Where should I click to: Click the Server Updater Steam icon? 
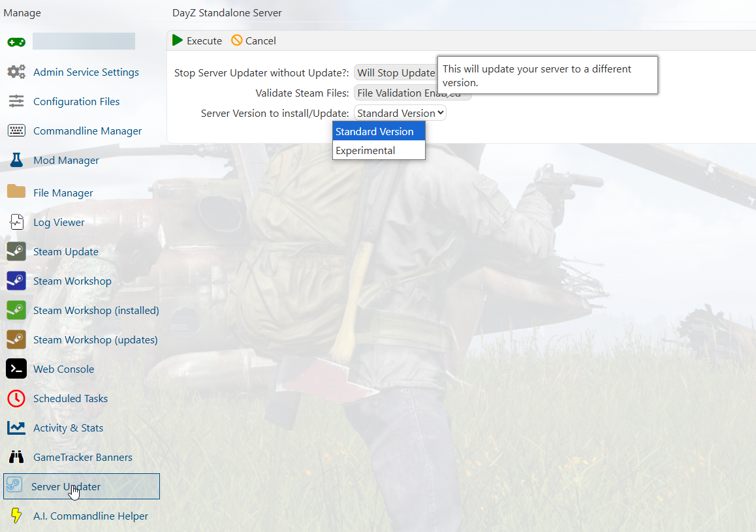point(14,485)
